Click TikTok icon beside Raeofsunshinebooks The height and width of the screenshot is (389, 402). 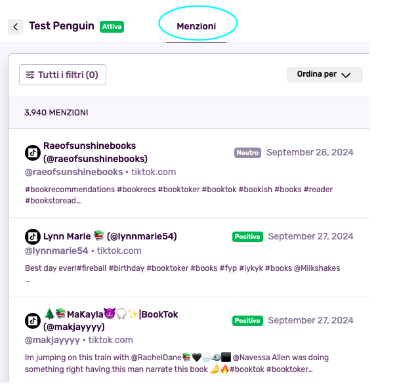pyautogui.click(x=33, y=153)
